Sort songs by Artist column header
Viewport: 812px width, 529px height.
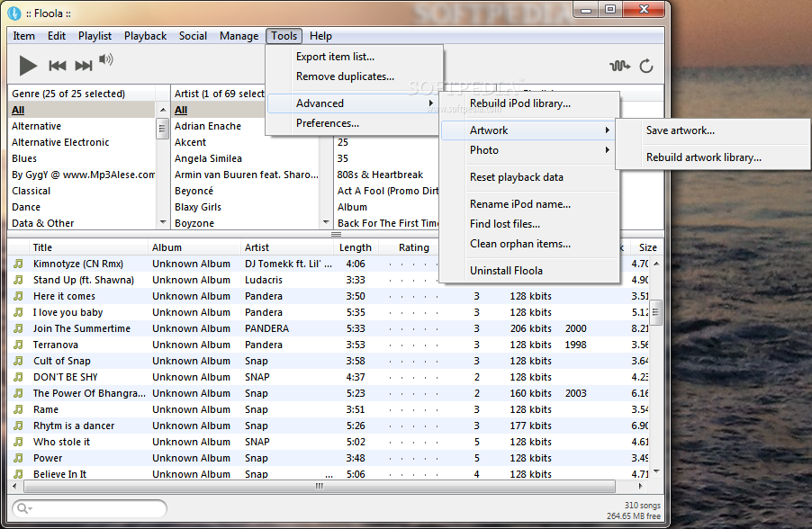point(287,247)
